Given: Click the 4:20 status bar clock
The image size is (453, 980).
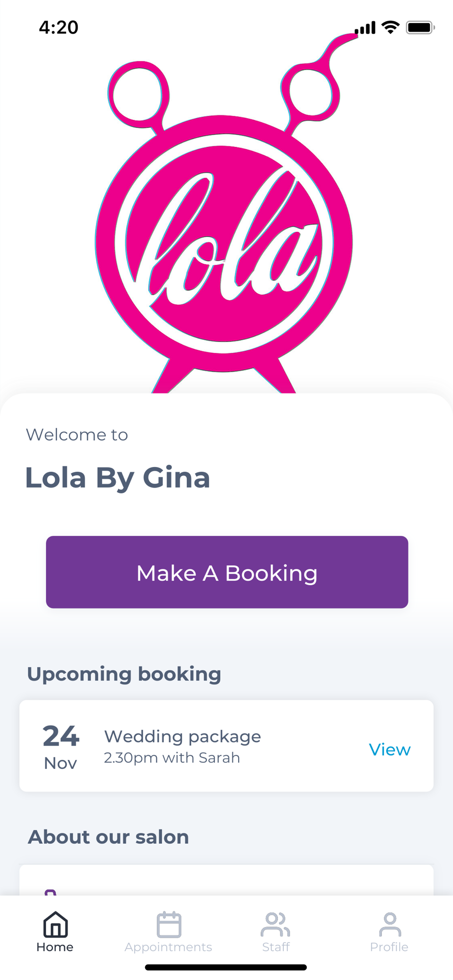Looking at the screenshot, I should click(x=59, y=27).
